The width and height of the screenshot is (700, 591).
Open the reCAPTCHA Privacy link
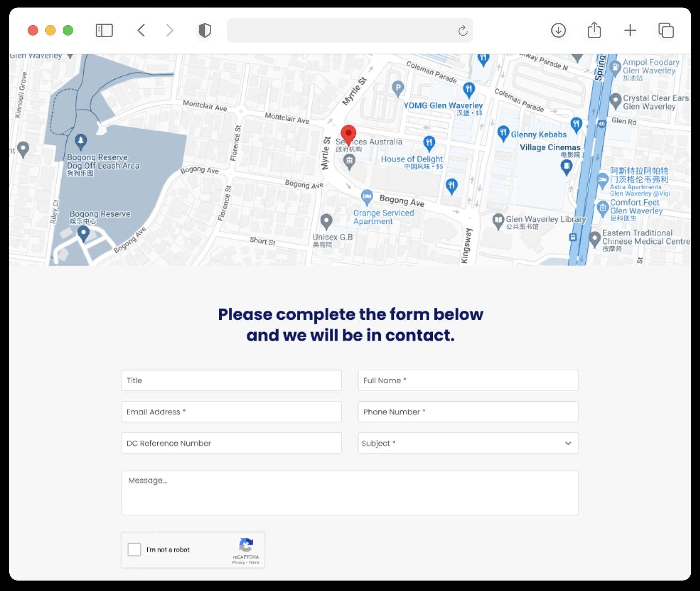click(x=238, y=562)
